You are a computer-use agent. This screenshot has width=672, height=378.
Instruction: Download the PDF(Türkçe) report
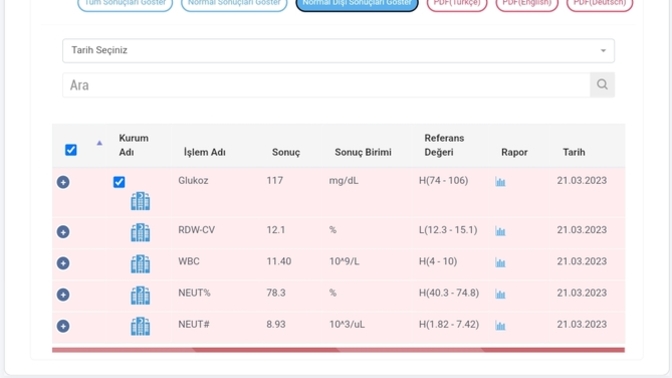[x=457, y=3]
